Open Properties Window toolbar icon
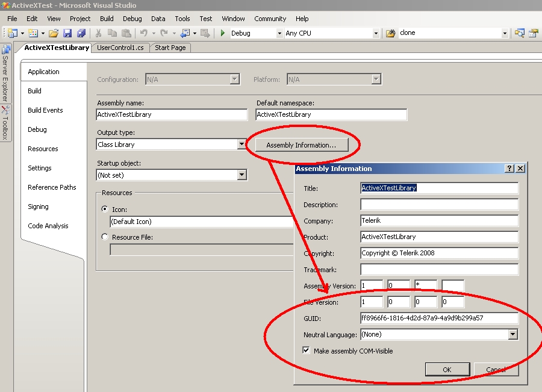Screen dimensions: 542x392 (534, 33)
